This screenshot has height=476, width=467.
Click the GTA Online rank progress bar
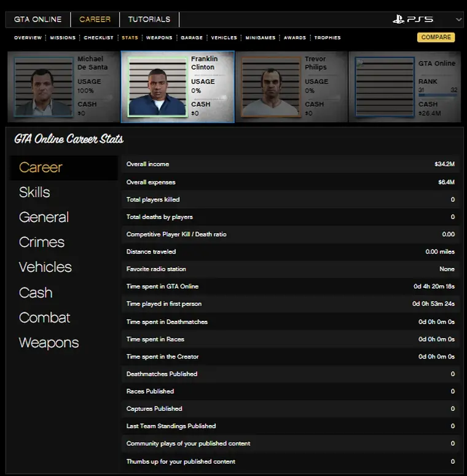pos(438,95)
